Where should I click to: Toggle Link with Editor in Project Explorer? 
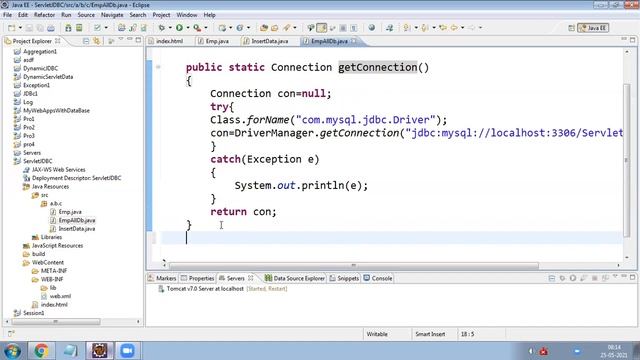[97, 41]
